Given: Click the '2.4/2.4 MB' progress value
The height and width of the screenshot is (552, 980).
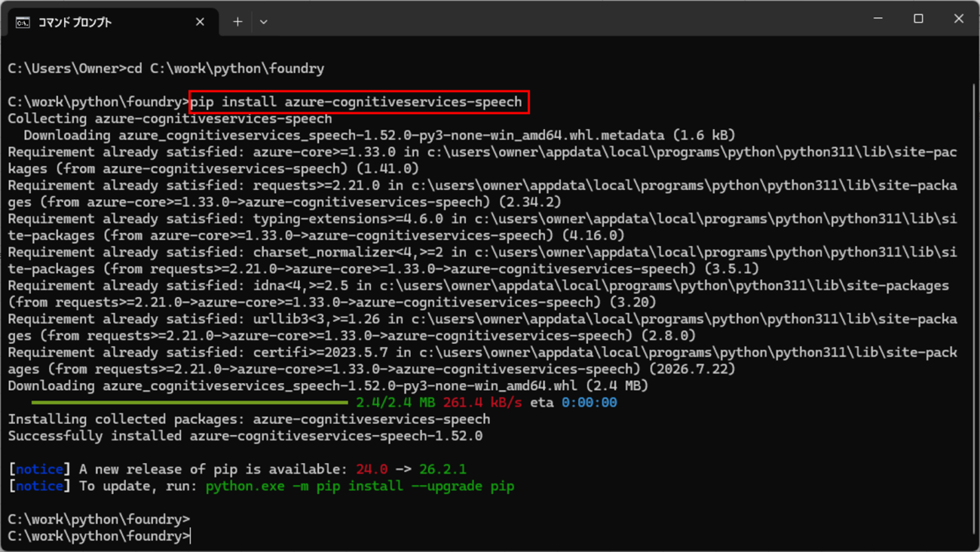Looking at the screenshot, I should 395,403.
